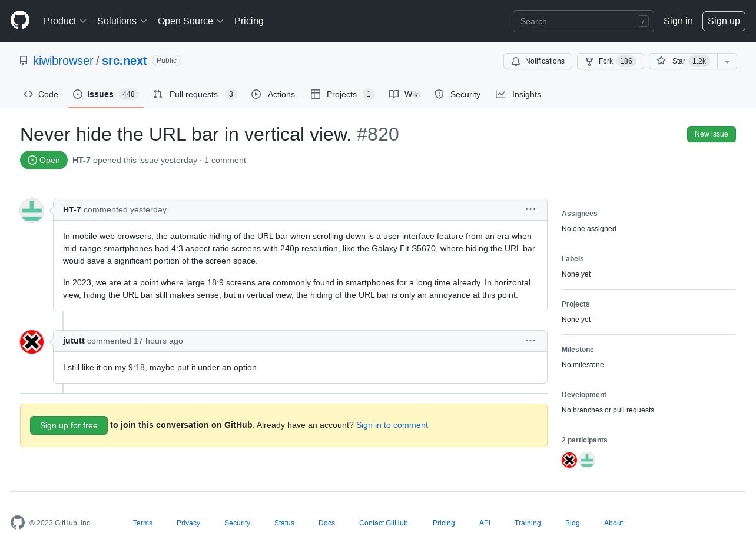Open the Privacy footer link
The width and height of the screenshot is (756, 559).
[x=188, y=523]
